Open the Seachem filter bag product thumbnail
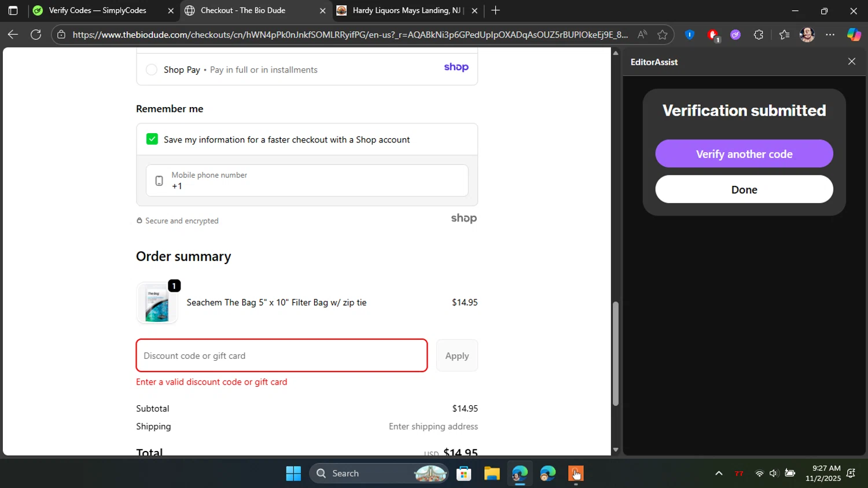The image size is (868, 488). click(157, 303)
